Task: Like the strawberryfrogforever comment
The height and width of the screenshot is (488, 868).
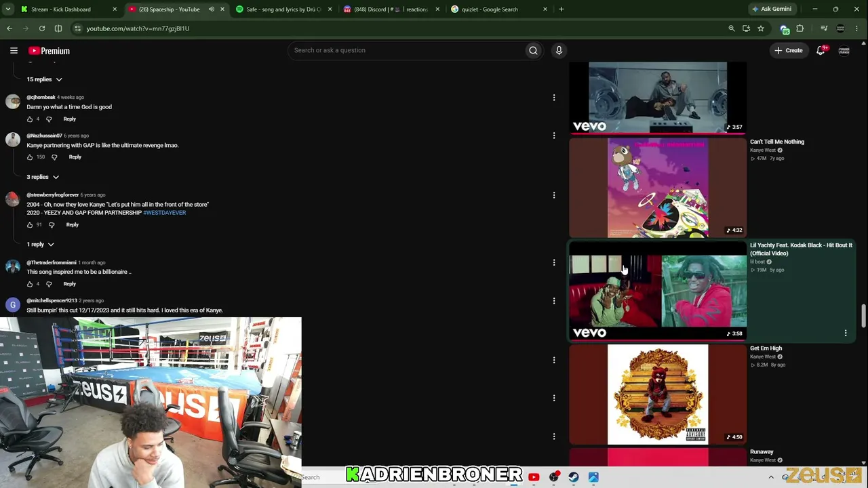Action: point(30,225)
